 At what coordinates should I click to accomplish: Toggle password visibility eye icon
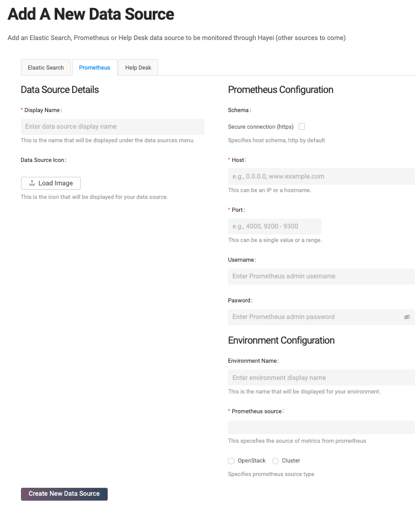pyautogui.click(x=406, y=317)
